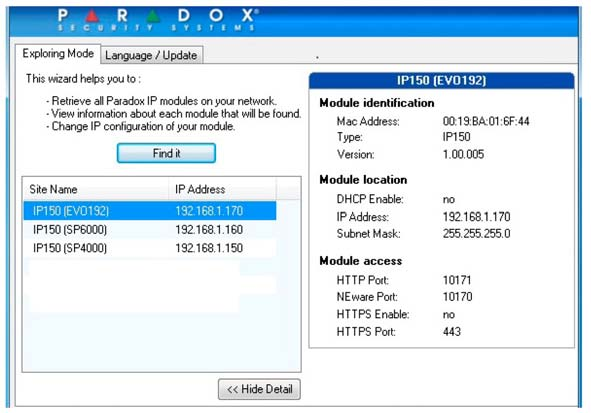Click the Version value 1.00.005

click(463, 154)
